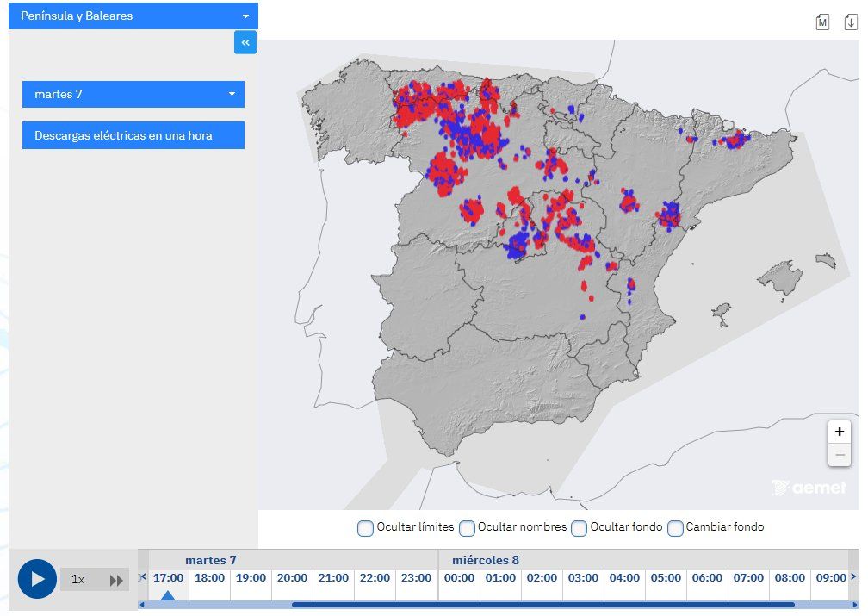The height and width of the screenshot is (616, 868).
Task: Play the lightning animation
Action: [x=37, y=579]
